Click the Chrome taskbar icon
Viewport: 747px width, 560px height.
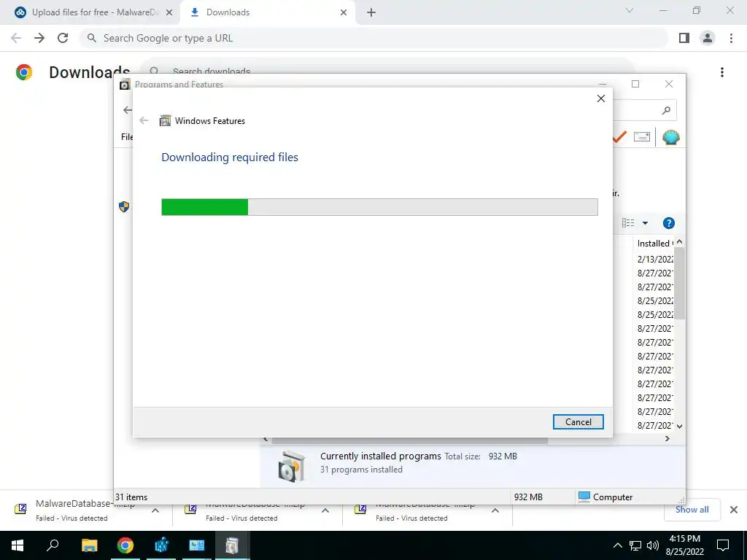(125, 545)
